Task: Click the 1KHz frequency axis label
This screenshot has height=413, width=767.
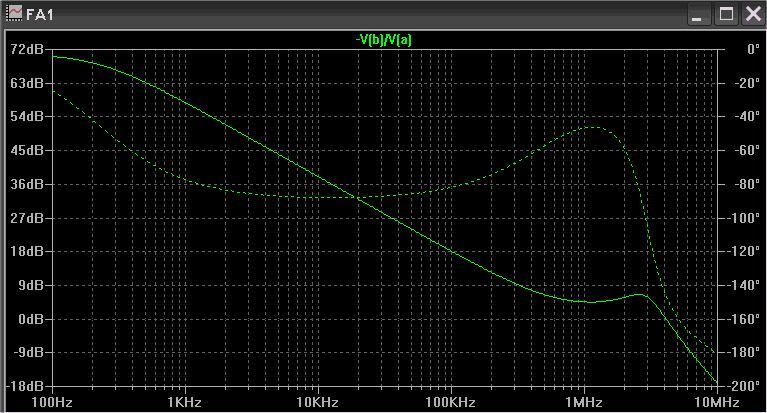Action: (184, 403)
